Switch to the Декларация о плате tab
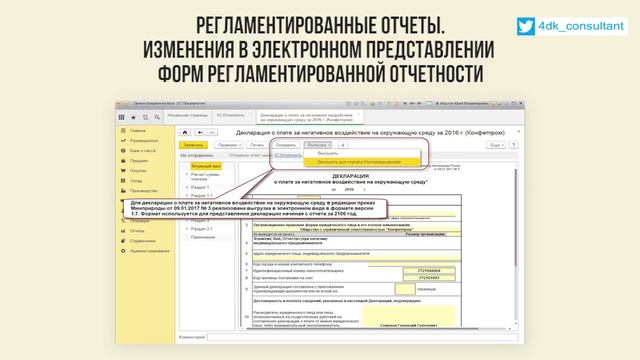The image size is (640, 360). coord(310,118)
